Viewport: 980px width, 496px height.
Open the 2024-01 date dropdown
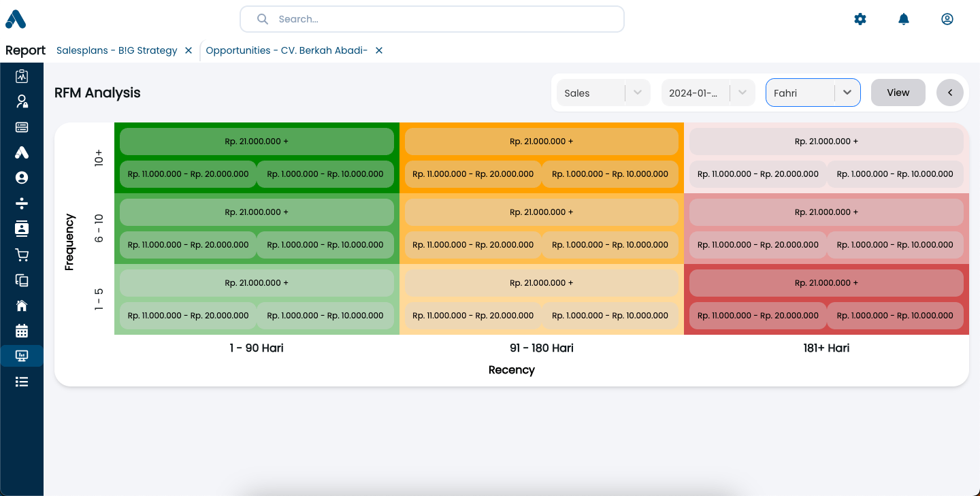(x=708, y=93)
